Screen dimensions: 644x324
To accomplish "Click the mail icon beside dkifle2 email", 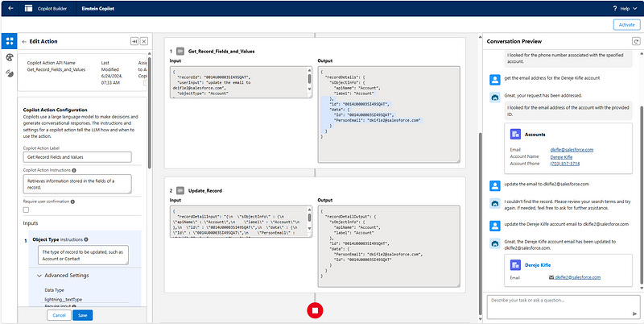I will [x=551, y=277].
